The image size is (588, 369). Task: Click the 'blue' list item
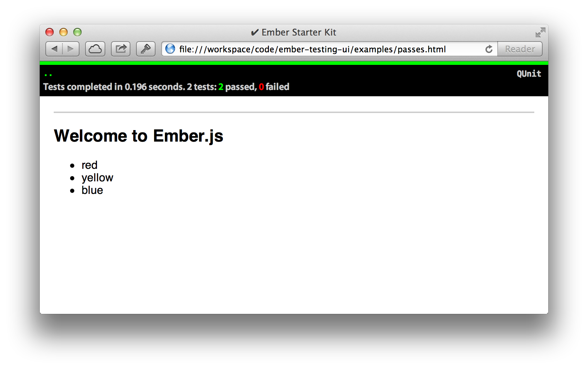click(x=92, y=190)
